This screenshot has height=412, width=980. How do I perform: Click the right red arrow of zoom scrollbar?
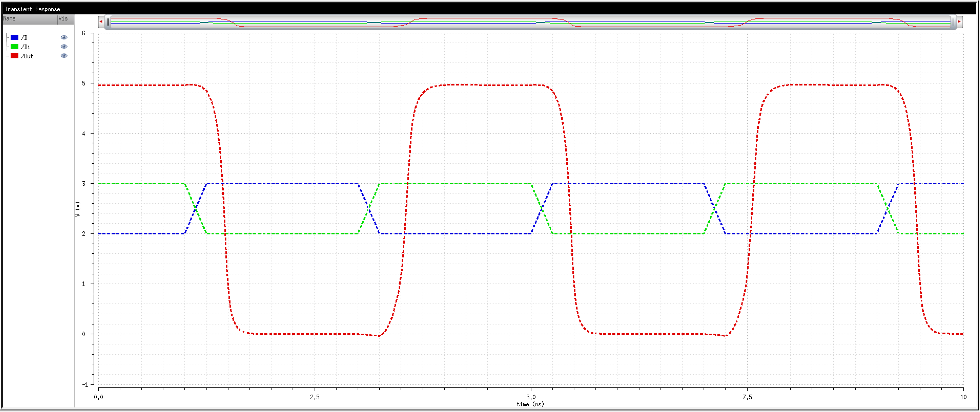tap(959, 22)
